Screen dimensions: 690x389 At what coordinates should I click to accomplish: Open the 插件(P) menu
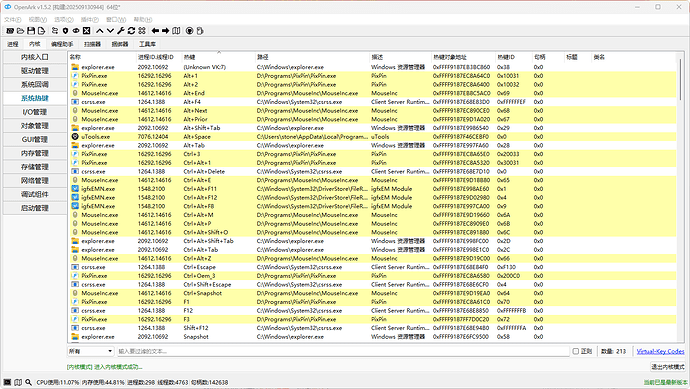pyautogui.click(x=90, y=20)
